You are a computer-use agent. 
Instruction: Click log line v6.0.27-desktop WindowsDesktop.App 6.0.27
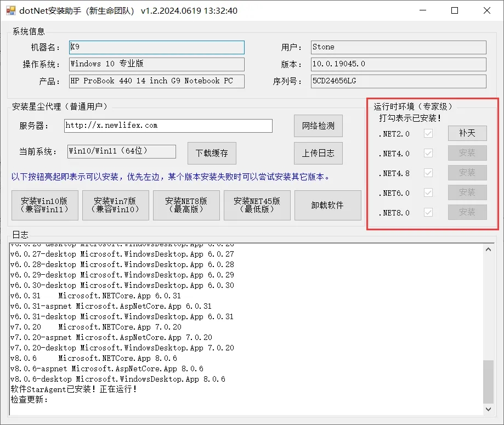point(122,254)
